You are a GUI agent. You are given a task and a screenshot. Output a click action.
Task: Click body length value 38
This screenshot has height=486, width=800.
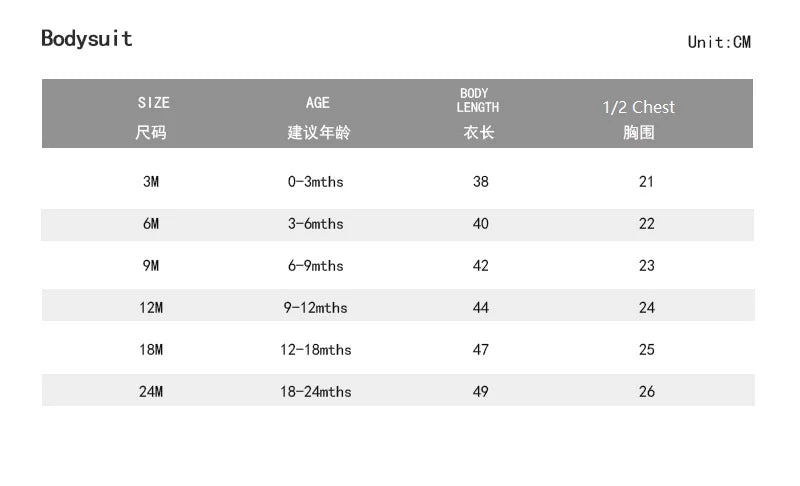[481, 182]
